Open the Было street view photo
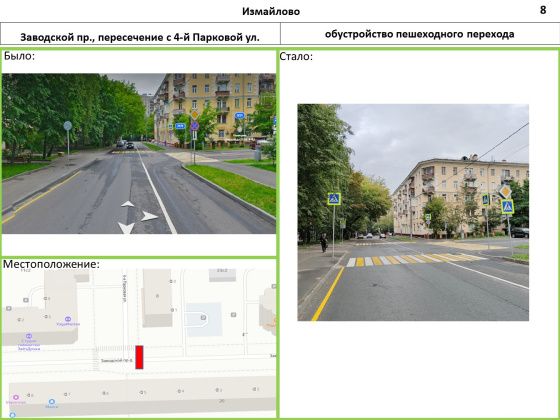 click(x=139, y=154)
